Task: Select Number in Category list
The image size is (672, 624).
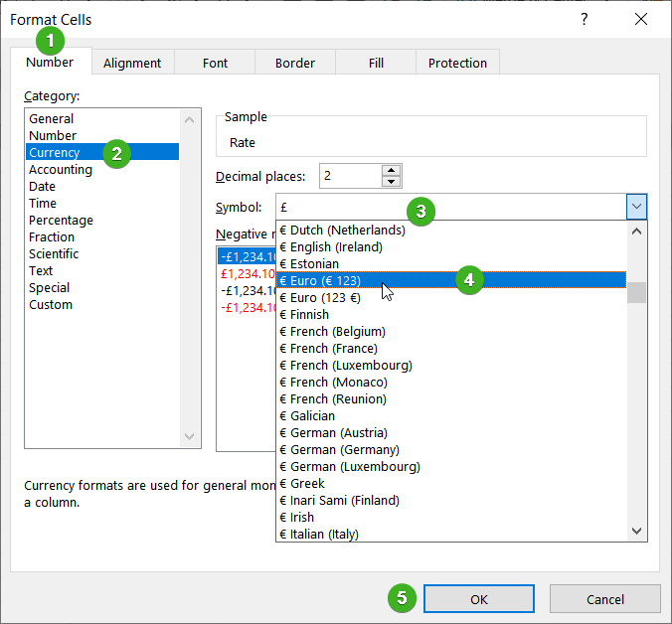Action: coord(102,135)
